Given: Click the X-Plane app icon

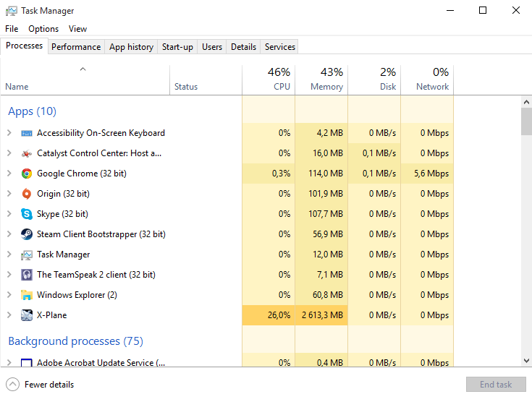Looking at the screenshot, I should pyautogui.click(x=27, y=315).
